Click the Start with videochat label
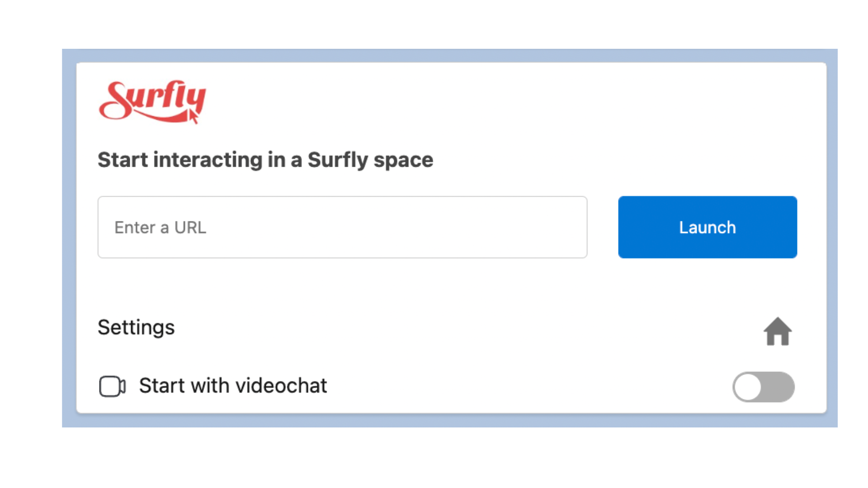 [233, 386]
